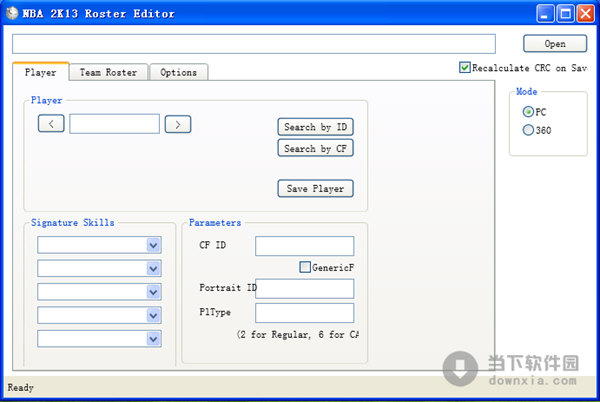Minimize the Roster Editor window
600x402 pixels.
click(545, 14)
